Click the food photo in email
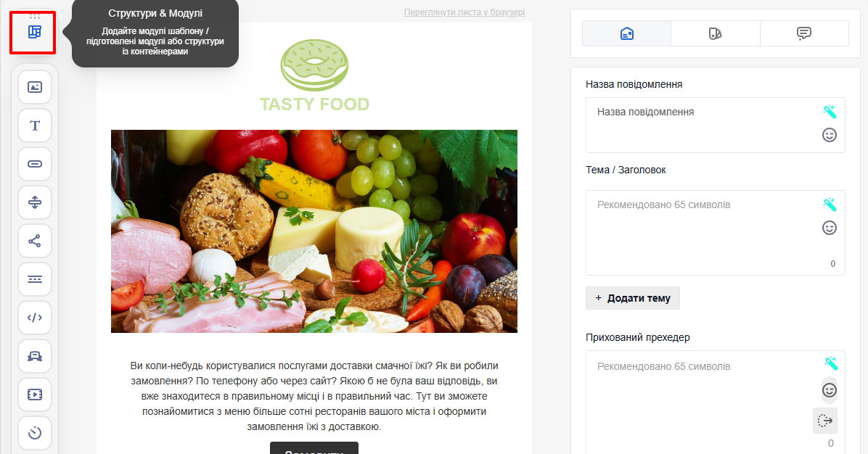Screen dimensions: 868x454 click(314, 231)
